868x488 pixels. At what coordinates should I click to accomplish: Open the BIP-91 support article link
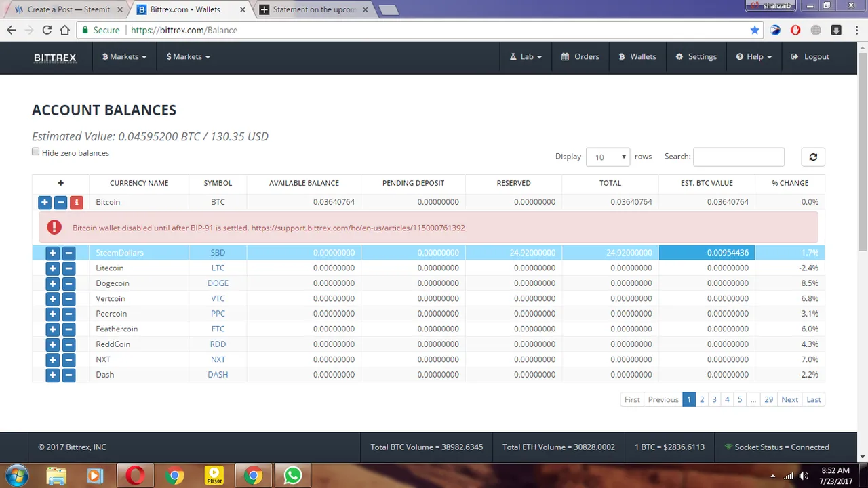pos(358,228)
